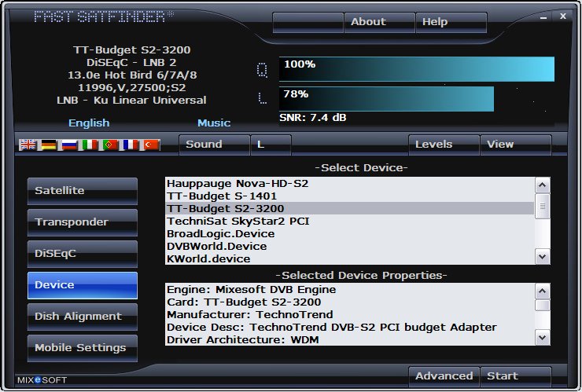582x392 pixels.
Task: Select DVBWorld.Device entry
Action: coord(350,247)
